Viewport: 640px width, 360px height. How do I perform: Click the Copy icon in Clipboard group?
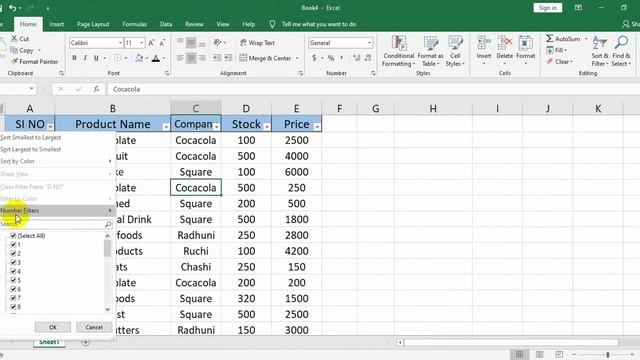pos(13,50)
